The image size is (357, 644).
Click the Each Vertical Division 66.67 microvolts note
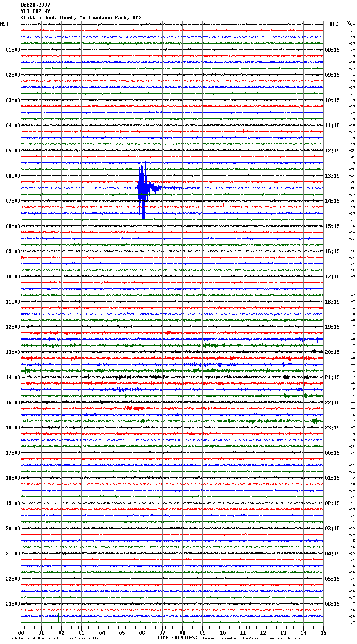(x=53, y=638)
